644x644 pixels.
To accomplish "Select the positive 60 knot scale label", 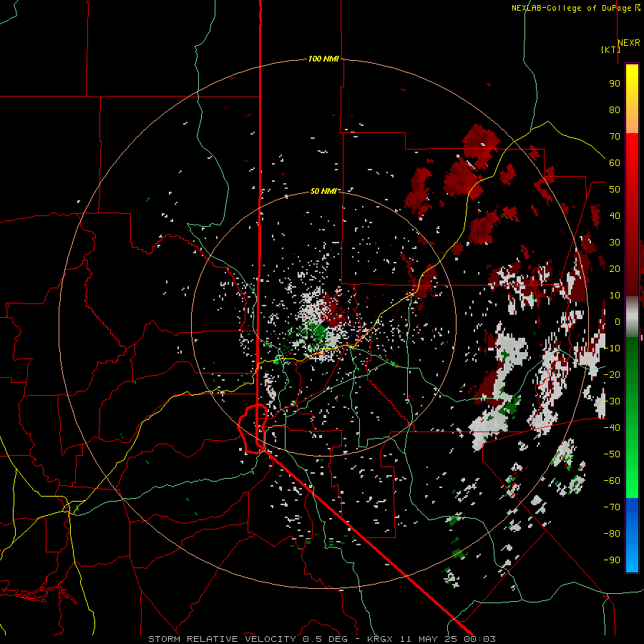I will click(x=615, y=162).
